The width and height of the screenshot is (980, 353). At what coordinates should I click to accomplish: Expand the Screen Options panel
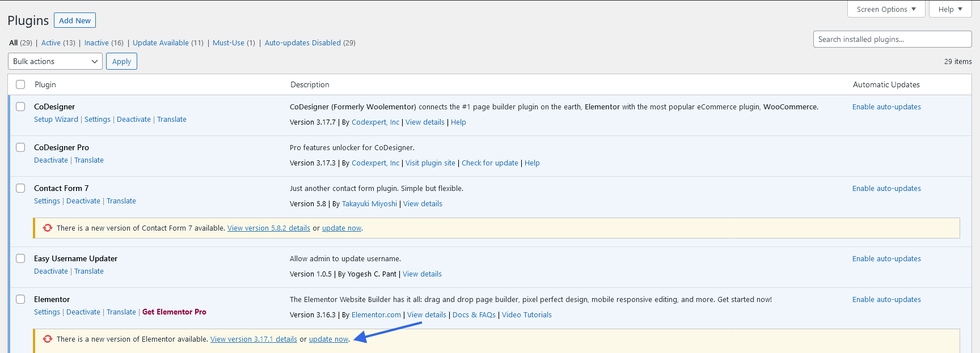tap(886, 9)
